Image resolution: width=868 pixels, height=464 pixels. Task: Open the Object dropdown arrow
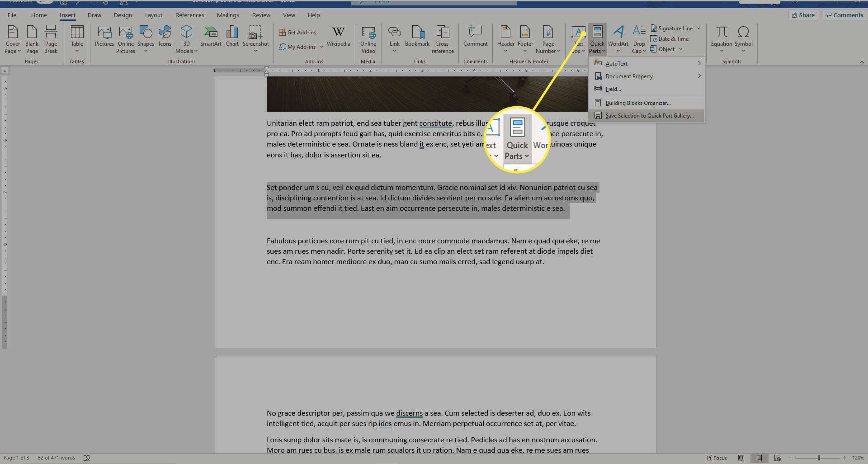tap(680, 49)
